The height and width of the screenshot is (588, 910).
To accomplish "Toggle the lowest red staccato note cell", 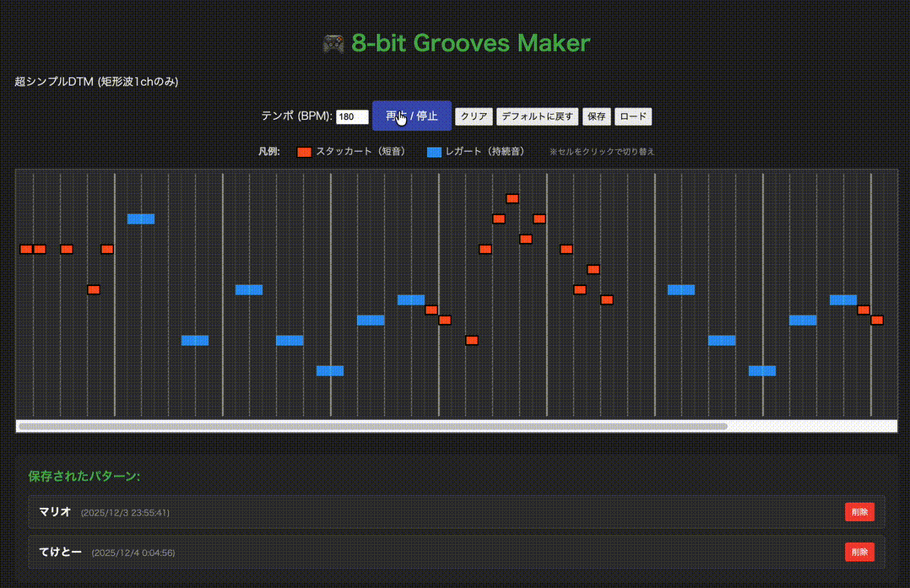I will pos(472,340).
